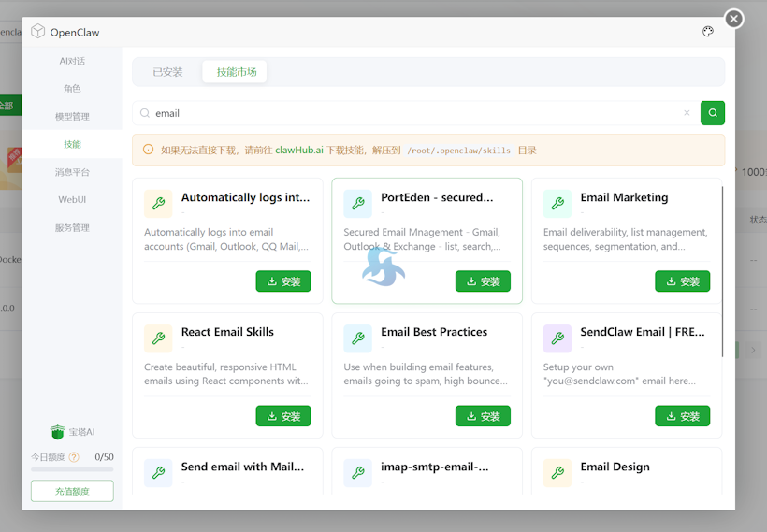Click the daily quota help question icon
Viewport: 767px width, 532px height.
(x=74, y=457)
